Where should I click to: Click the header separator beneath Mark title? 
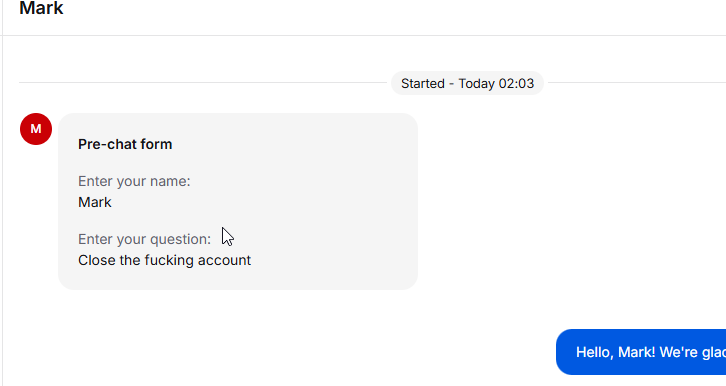(364, 35)
